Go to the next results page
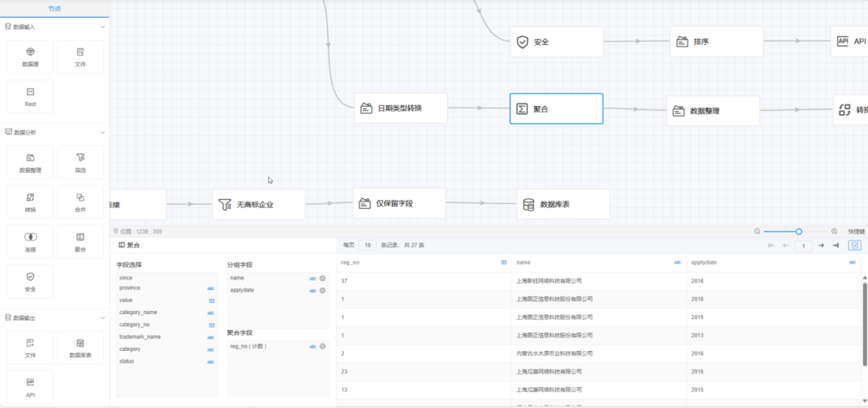 point(821,245)
